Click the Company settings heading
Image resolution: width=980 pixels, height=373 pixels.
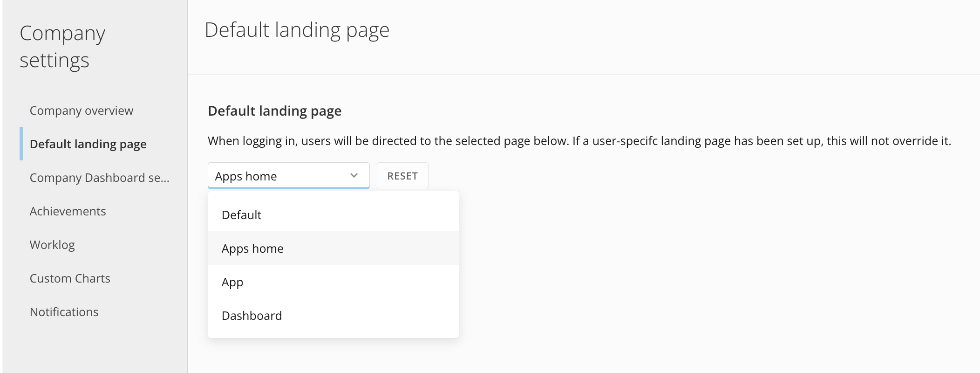(62, 46)
